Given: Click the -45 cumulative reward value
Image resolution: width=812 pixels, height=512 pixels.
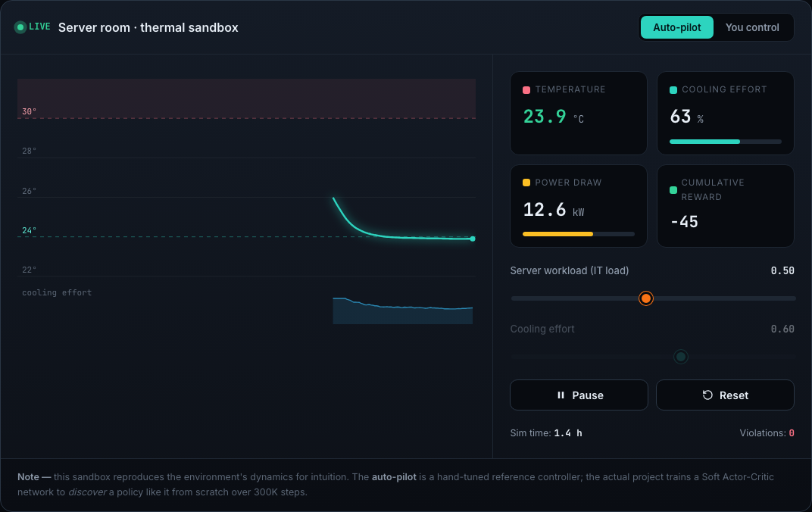Looking at the screenshot, I should (x=684, y=222).
